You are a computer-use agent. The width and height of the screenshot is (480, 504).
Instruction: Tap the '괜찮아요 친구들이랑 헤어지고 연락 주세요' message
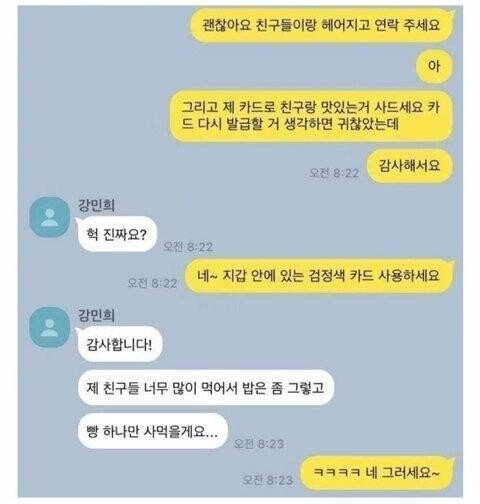pos(321,25)
